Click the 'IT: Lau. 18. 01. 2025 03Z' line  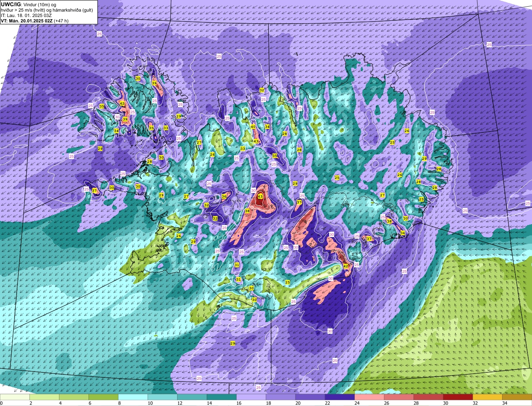(x=26, y=15)
